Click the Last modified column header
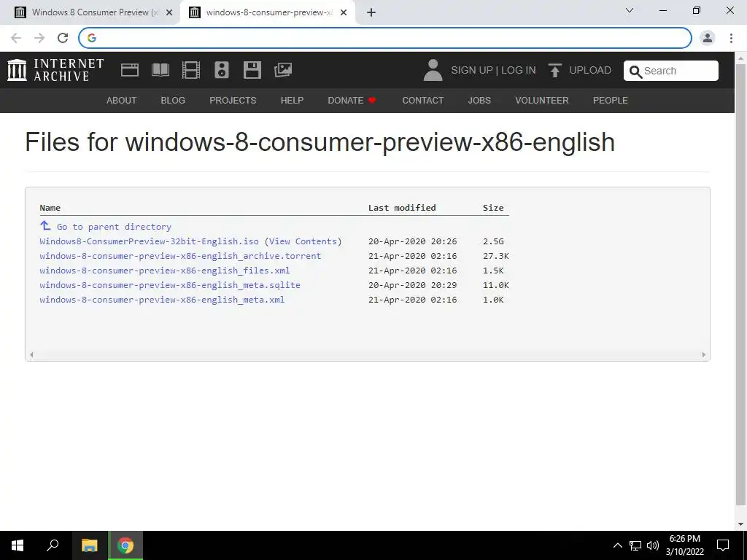 click(402, 208)
